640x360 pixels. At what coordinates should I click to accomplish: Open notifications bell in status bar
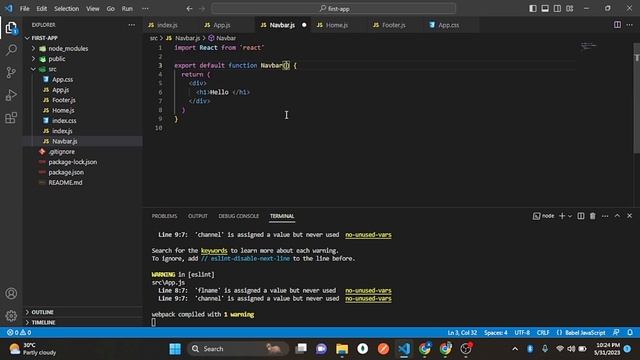click(630, 333)
